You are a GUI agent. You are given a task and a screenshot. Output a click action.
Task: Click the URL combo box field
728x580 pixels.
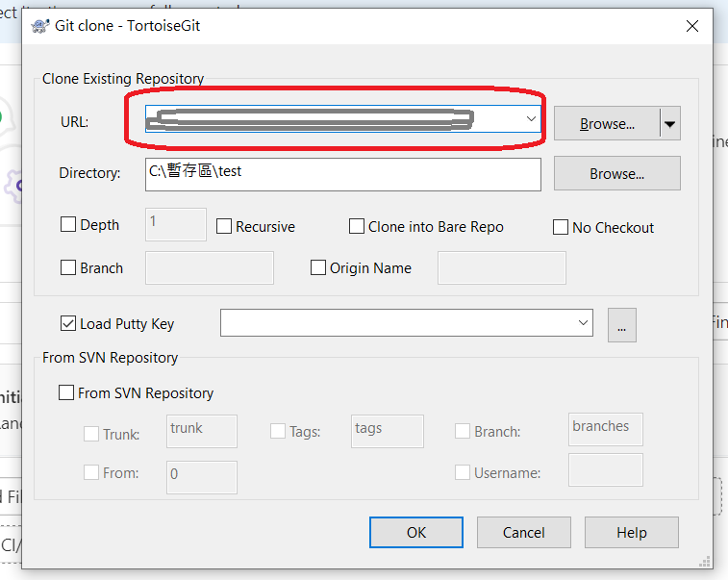343,119
